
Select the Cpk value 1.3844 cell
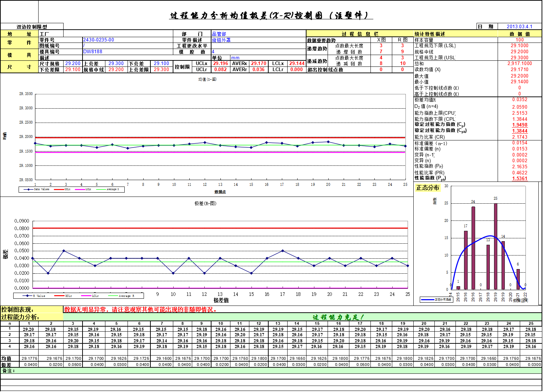coord(519,131)
